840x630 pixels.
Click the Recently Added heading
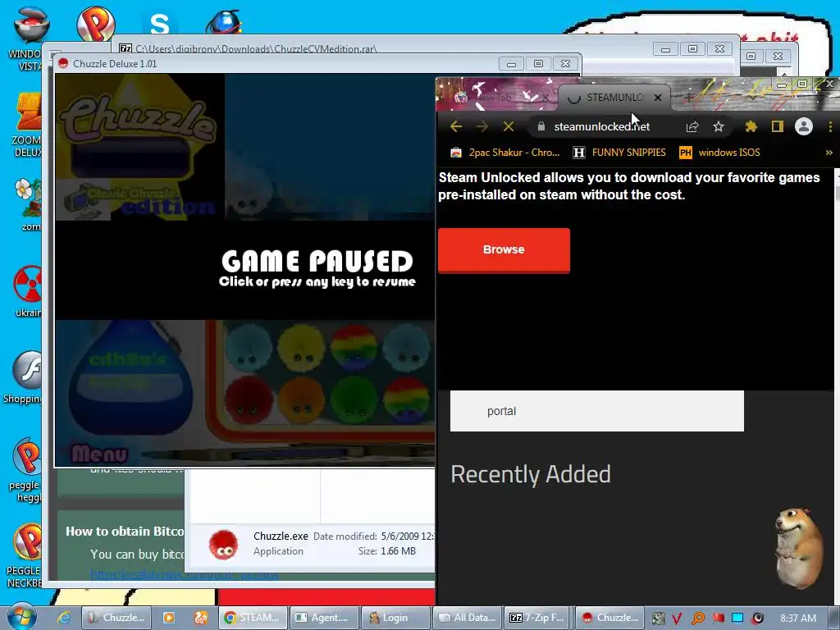[x=531, y=475]
